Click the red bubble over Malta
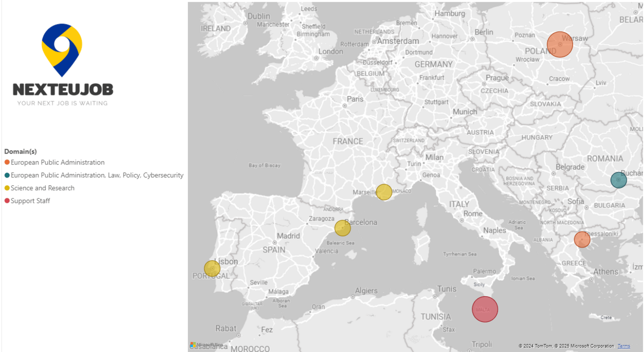Viewport: 644px width, 352px height. (x=485, y=309)
